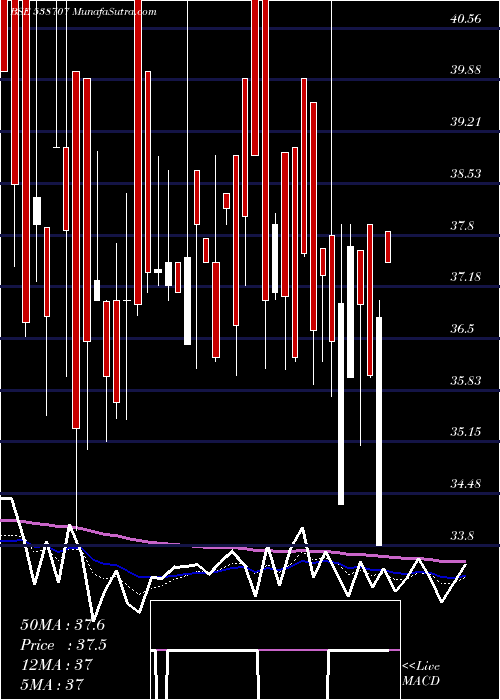This screenshot has height=700, width=500.
Task: Click the <<Live MACD label
Action: tap(421, 674)
